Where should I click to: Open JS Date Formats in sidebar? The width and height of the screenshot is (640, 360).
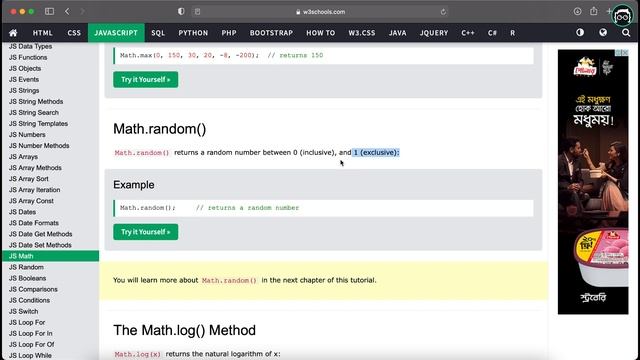[34, 223]
